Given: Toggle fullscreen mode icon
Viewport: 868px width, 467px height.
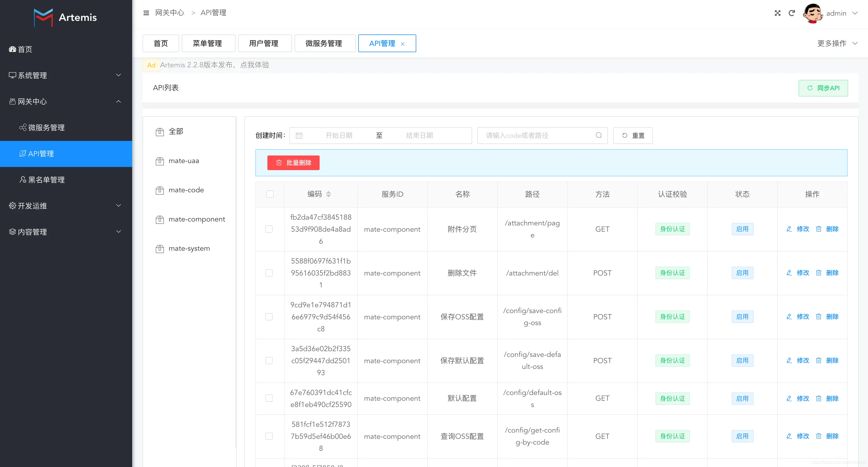Looking at the screenshot, I should click(x=777, y=13).
